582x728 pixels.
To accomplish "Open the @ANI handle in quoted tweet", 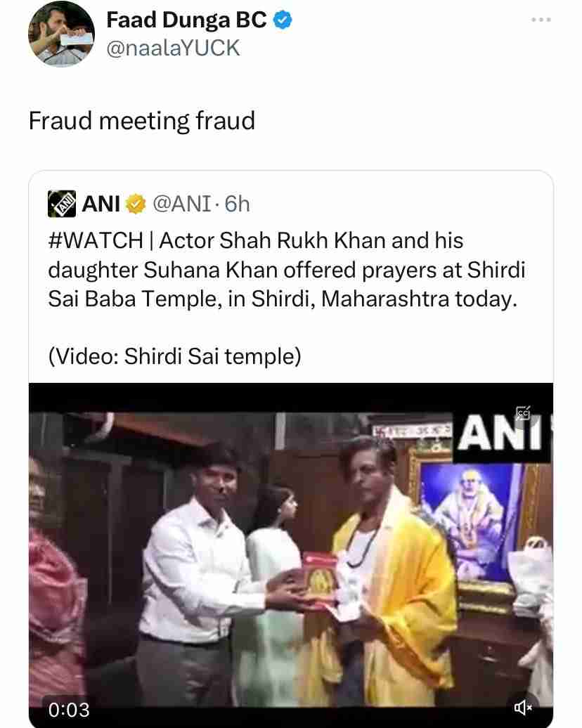I will 181,204.
